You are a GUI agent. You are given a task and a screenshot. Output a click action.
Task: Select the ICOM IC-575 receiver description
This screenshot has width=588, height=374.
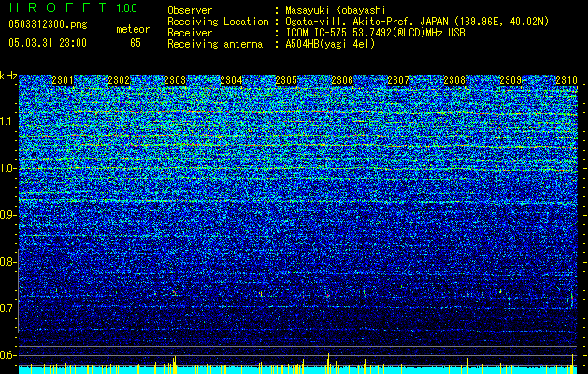pyautogui.click(x=376, y=33)
